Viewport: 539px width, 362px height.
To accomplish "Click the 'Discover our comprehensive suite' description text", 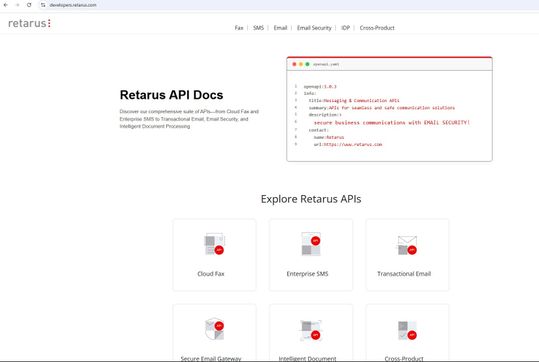I will tap(189, 119).
